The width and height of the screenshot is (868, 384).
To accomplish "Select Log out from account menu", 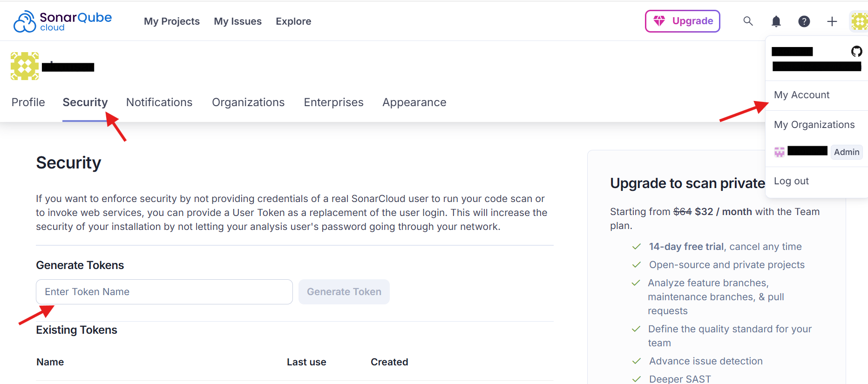I will pyautogui.click(x=791, y=181).
